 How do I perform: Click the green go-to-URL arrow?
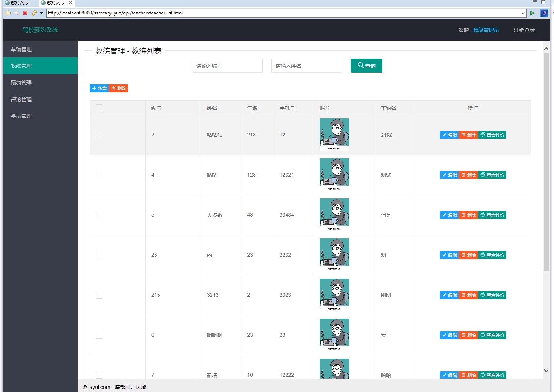[532, 13]
